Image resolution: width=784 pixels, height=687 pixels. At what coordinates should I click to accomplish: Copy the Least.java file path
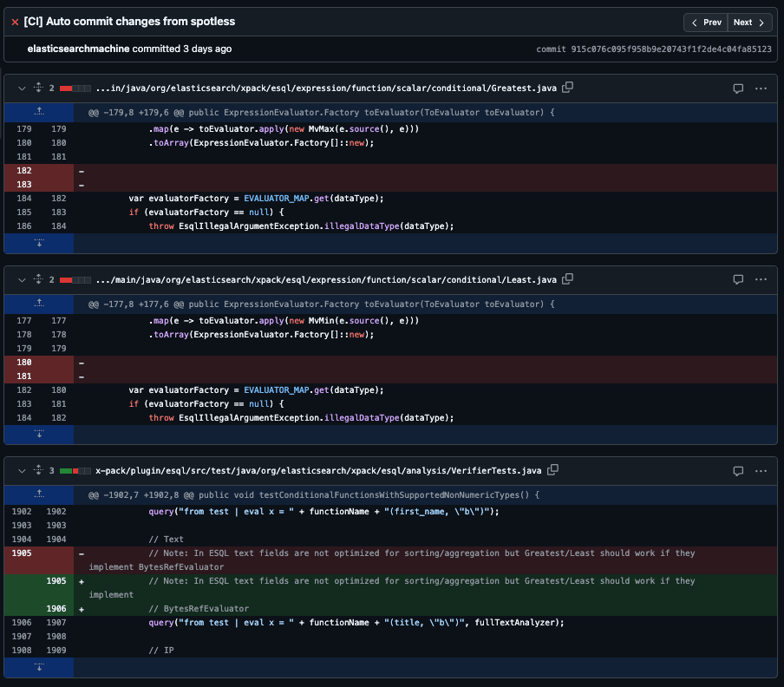click(x=568, y=279)
